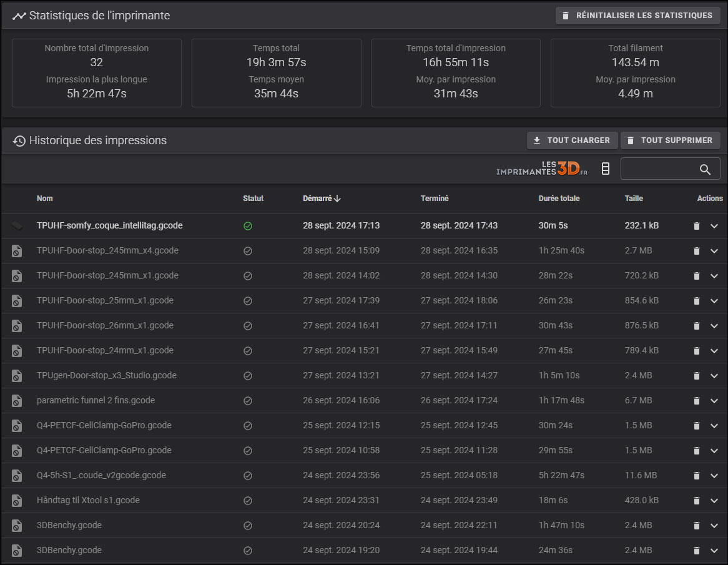Click thumbnail of TPUHF-somfy_coque_intellitag.gcode

click(17, 225)
